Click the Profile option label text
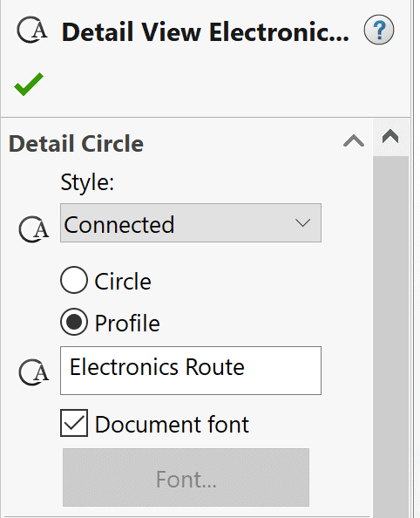The width and height of the screenshot is (420, 518). coord(127,323)
